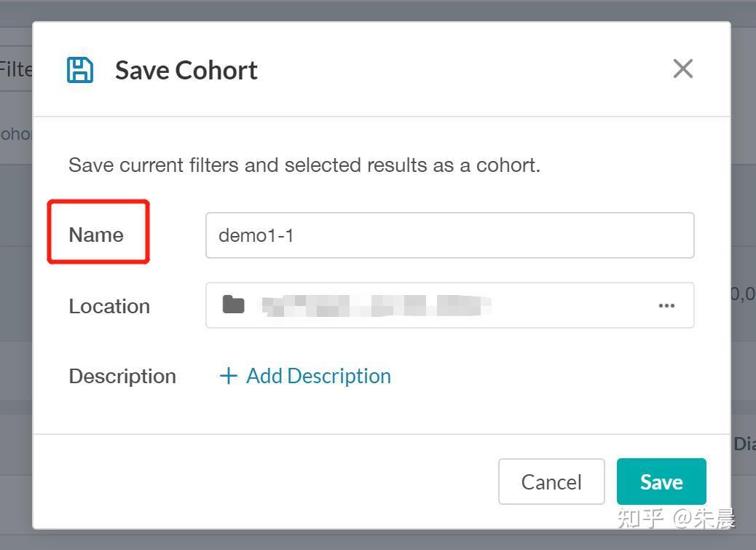Click the Save Cohort dialog title
This screenshot has height=550, width=756.
tap(186, 70)
